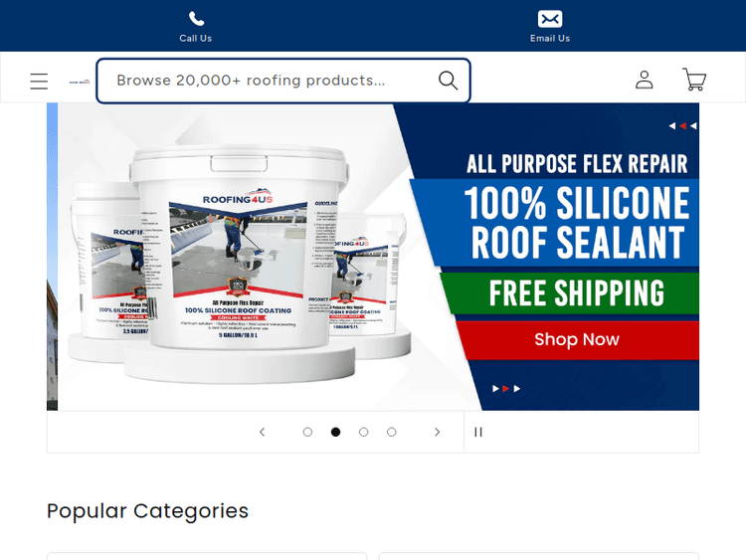Image resolution: width=746 pixels, height=560 pixels.
Task: Pause the slideshow autoplay
Action: point(478,432)
